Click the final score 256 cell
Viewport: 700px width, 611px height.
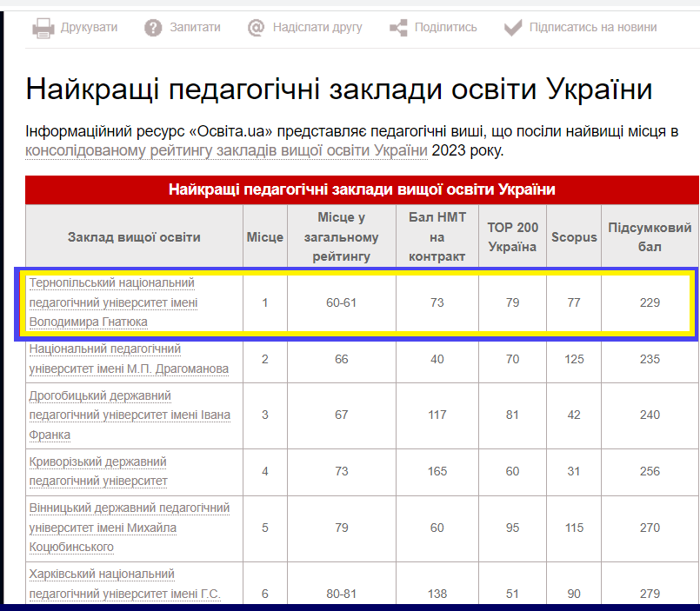click(650, 471)
